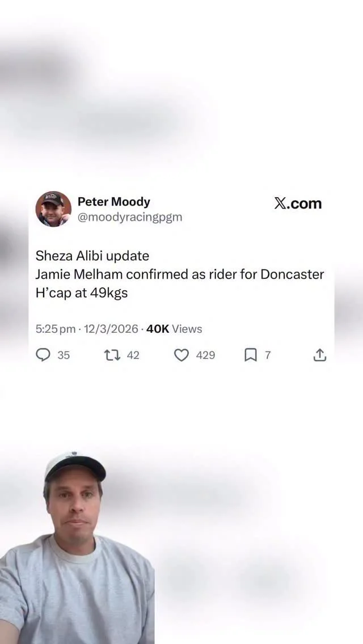Screen dimensions: 363x644
Task: Click the reply speech bubble icon
Action: click(43, 355)
